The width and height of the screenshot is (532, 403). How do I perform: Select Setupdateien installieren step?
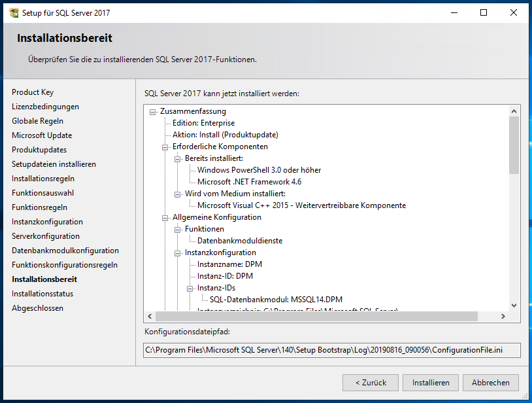[54, 164]
